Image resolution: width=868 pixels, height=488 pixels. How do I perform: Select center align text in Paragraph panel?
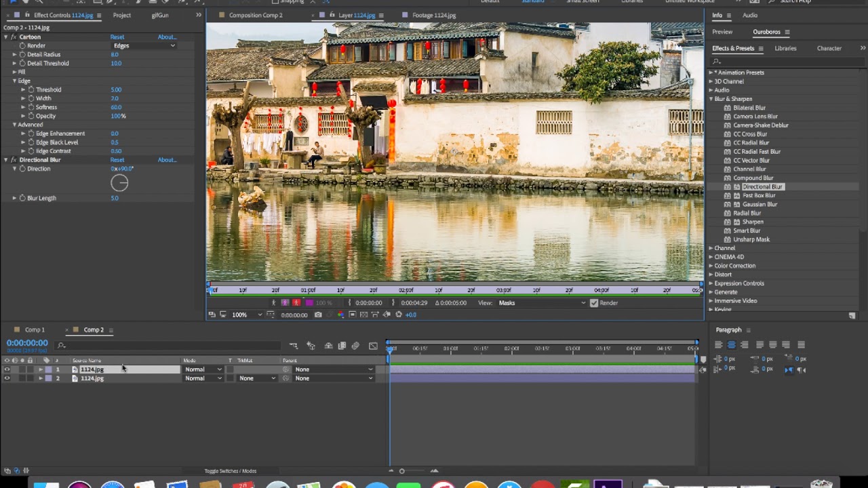(x=731, y=345)
